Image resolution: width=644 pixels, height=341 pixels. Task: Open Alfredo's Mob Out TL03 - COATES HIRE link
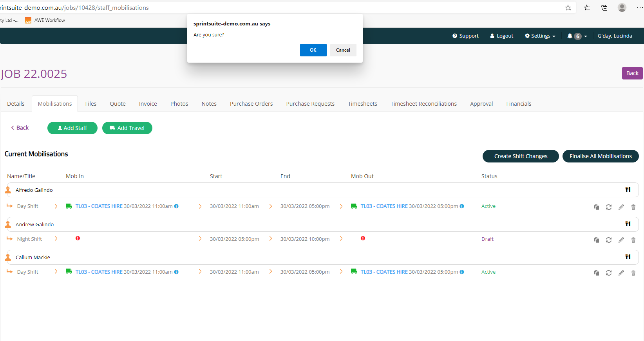point(384,206)
